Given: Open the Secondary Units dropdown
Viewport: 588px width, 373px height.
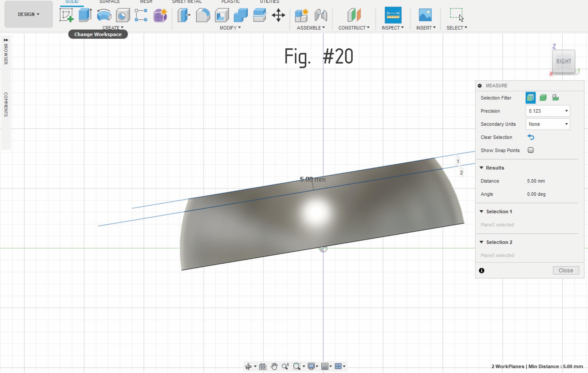Looking at the screenshot, I should point(548,124).
